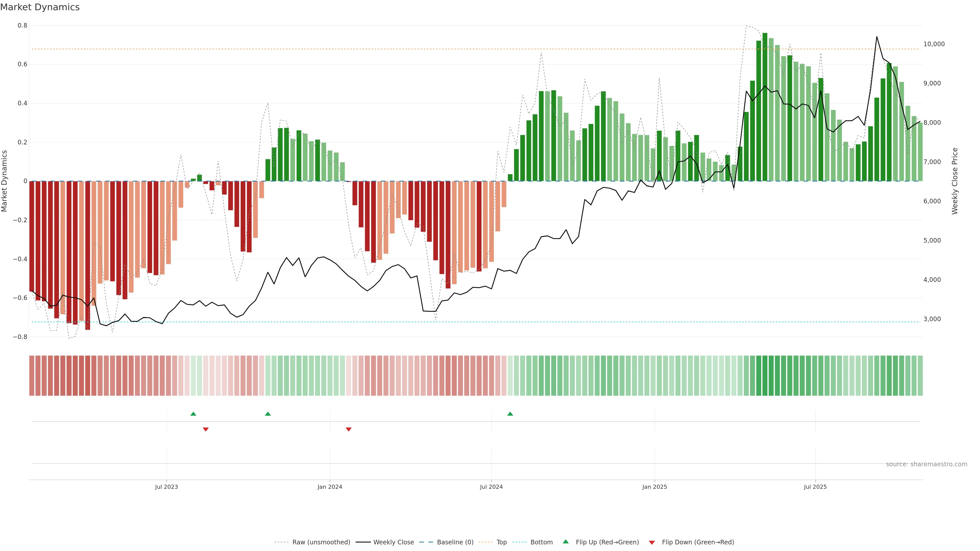
Task: Click the source: sharemaestro.com text
Action: pyautogui.click(x=926, y=464)
